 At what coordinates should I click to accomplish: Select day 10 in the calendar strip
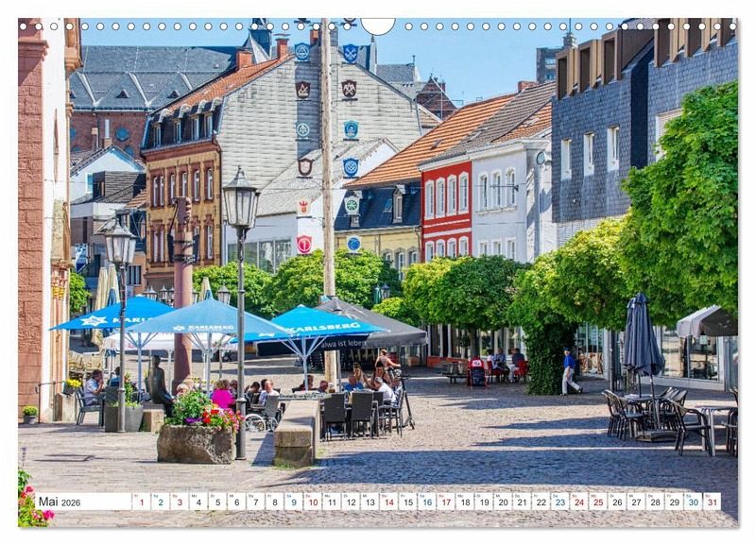click(313, 502)
